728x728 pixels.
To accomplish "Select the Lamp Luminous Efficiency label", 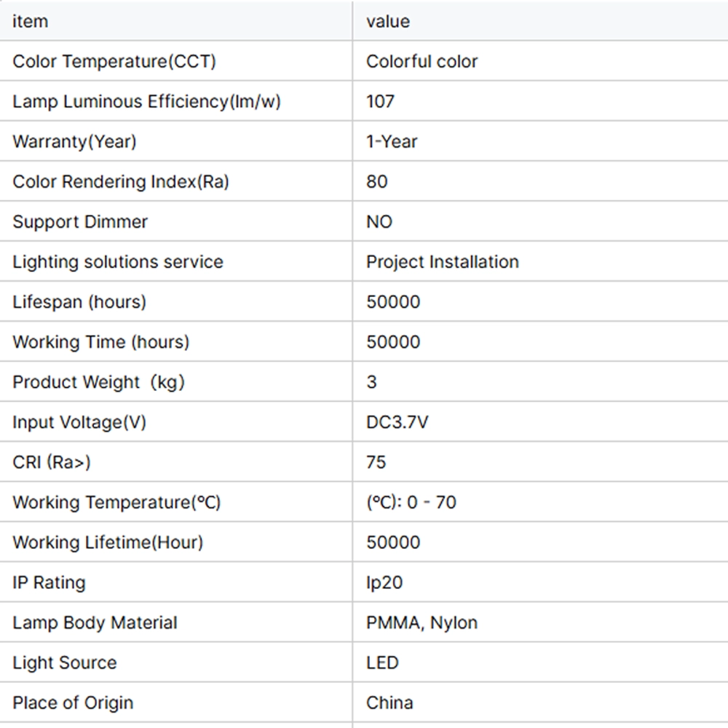I will point(146,102).
